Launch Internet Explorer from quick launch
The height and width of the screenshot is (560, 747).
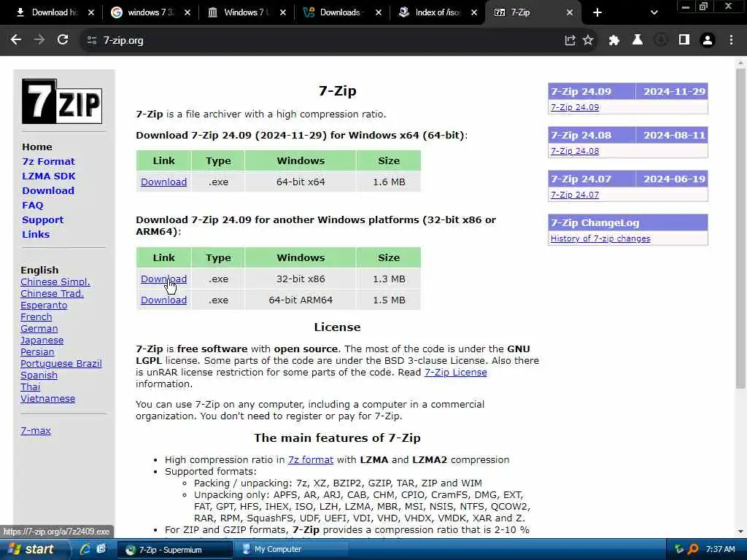pos(85,550)
